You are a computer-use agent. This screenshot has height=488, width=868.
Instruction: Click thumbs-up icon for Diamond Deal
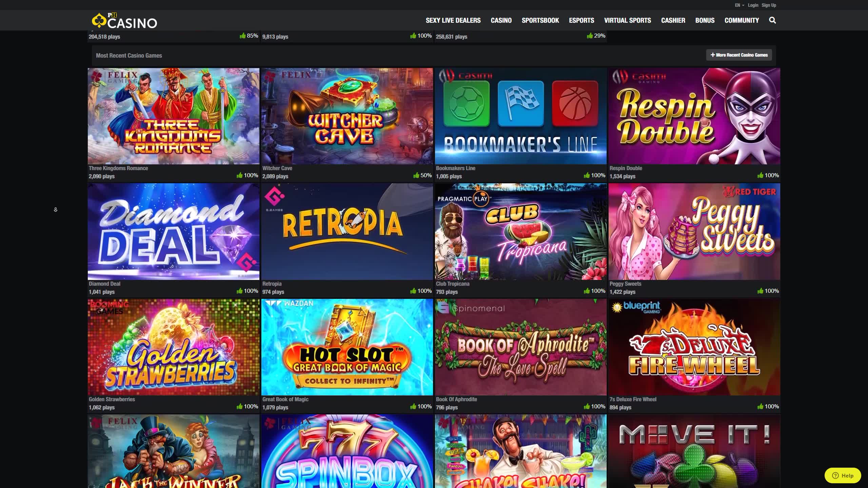click(x=240, y=291)
